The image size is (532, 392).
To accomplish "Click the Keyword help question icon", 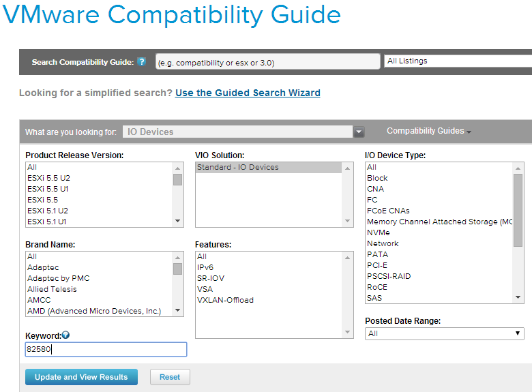I will [x=65, y=335].
